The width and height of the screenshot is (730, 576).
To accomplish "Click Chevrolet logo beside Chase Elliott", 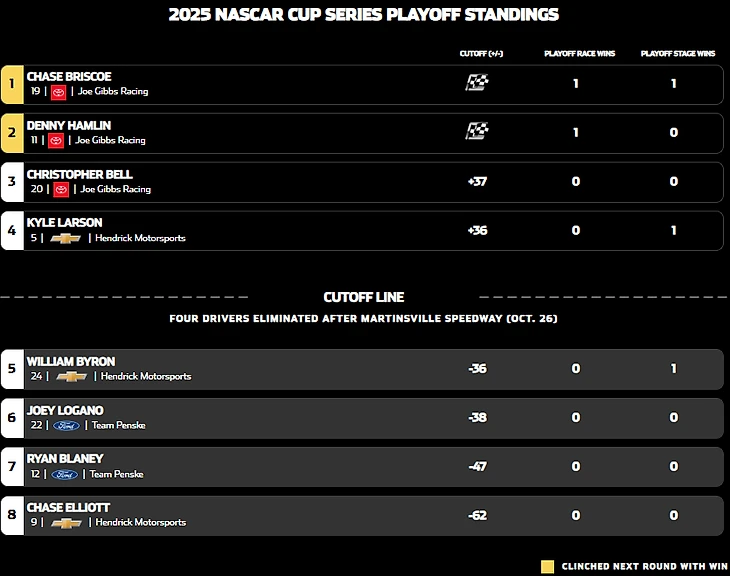I will tap(66, 522).
